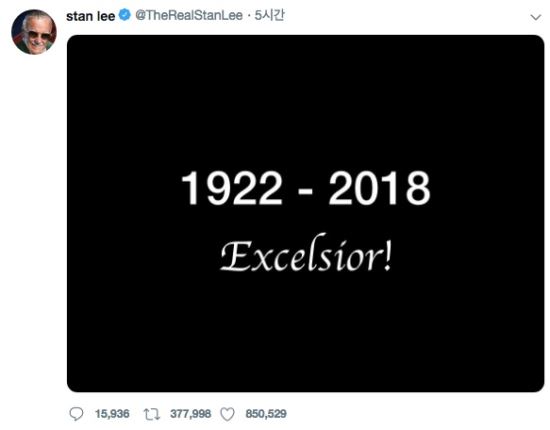The width and height of the screenshot is (550, 430).
Task: Click the 377,998 retweets count
Action: coord(190,414)
